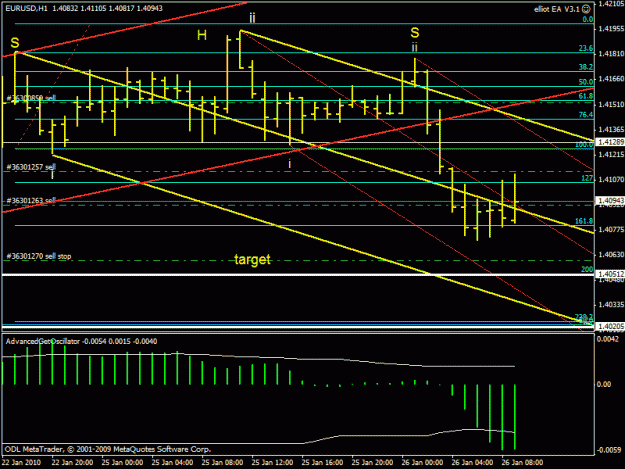Select the 'elliot EA V3.1' expert advisor label
625x469 pixels.
557,9
